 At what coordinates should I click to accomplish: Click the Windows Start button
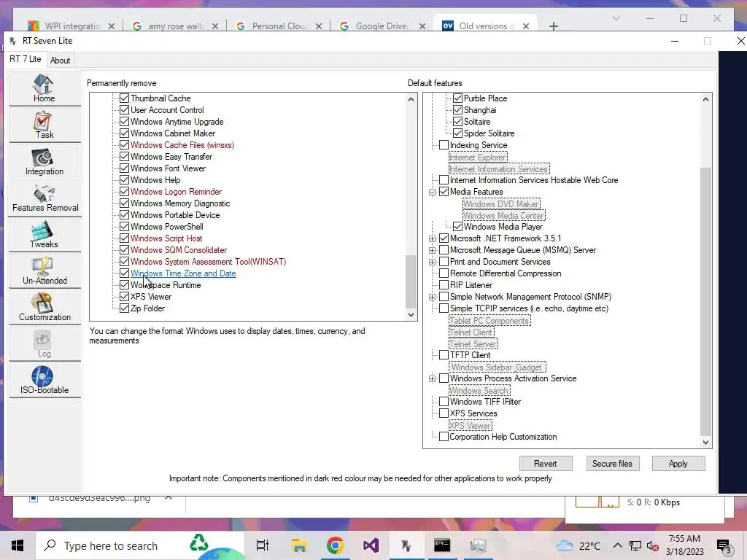18,545
